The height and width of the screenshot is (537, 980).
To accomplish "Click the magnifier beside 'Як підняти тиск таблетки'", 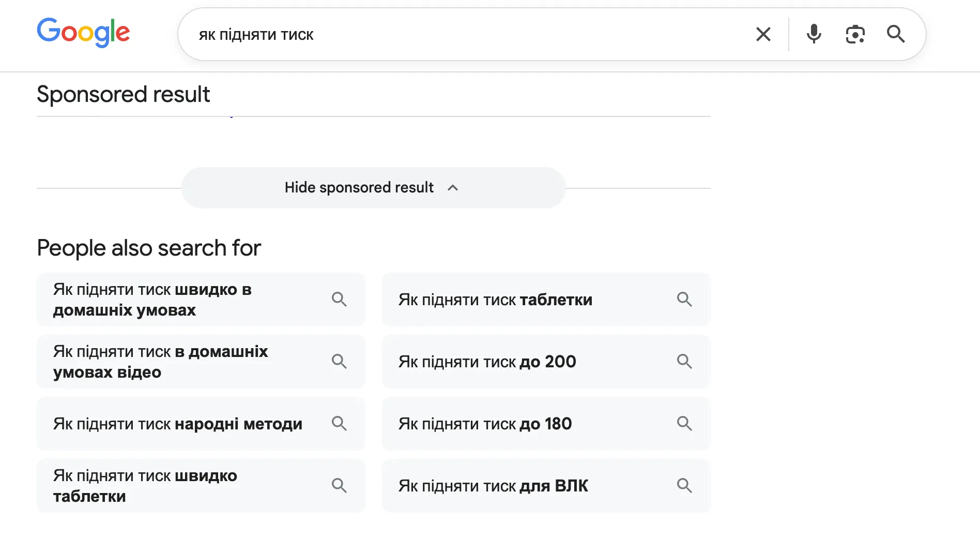I will click(x=684, y=299).
